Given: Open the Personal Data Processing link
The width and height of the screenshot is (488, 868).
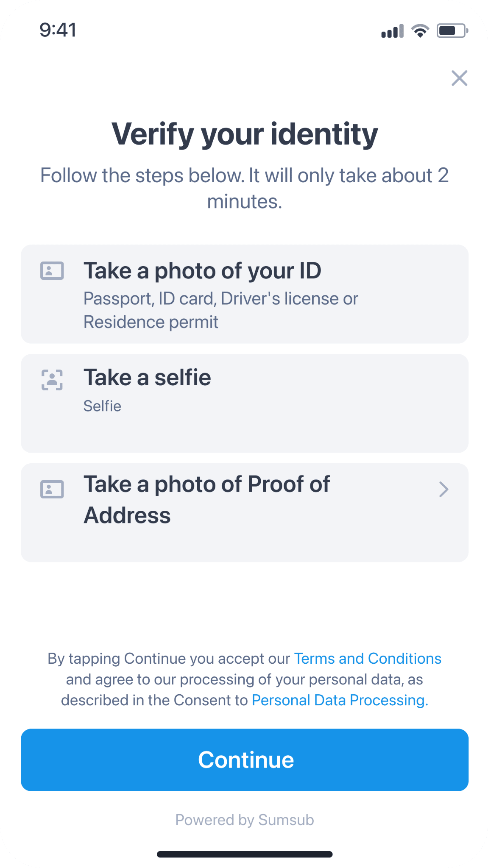Looking at the screenshot, I should coord(340,700).
